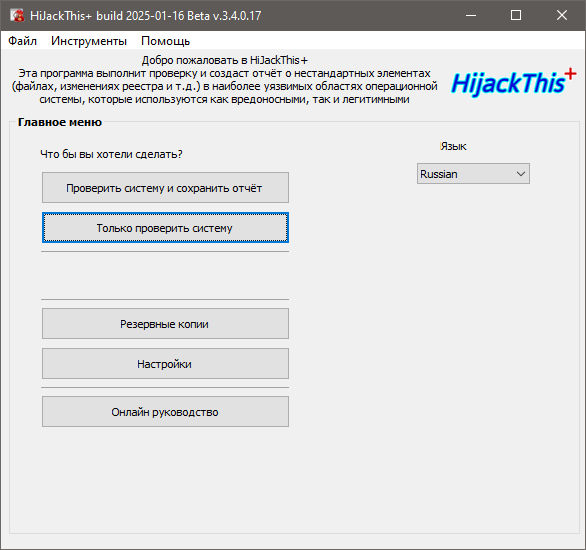Close the HiJackThis+ window
Viewport: 586px width, 550px height.
(x=562, y=15)
